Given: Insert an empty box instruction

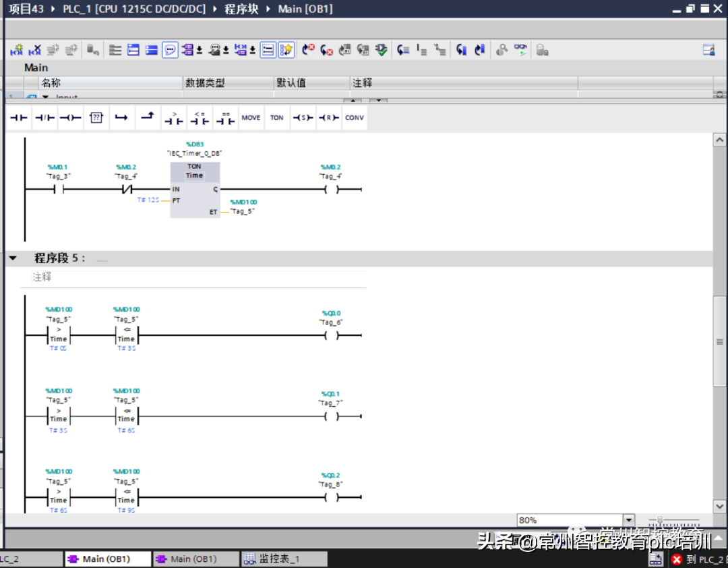Looking at the screenshot, I should [96, 117].
